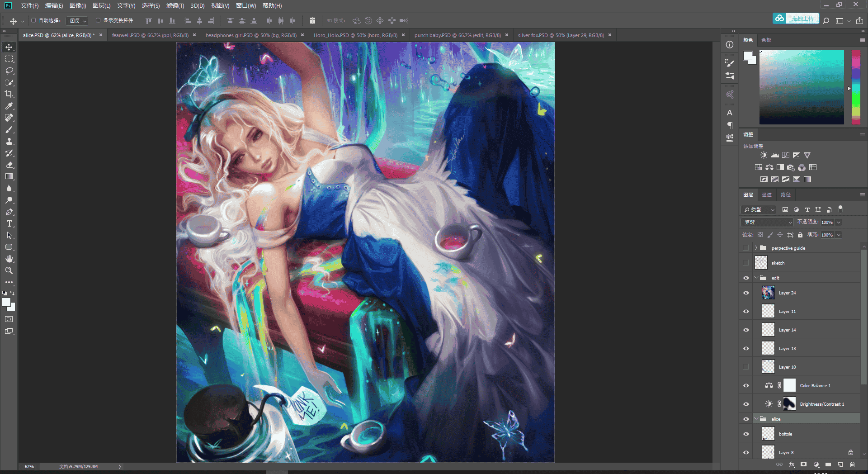
Task: Open the search icon in options bar
Action: [826, 20]
